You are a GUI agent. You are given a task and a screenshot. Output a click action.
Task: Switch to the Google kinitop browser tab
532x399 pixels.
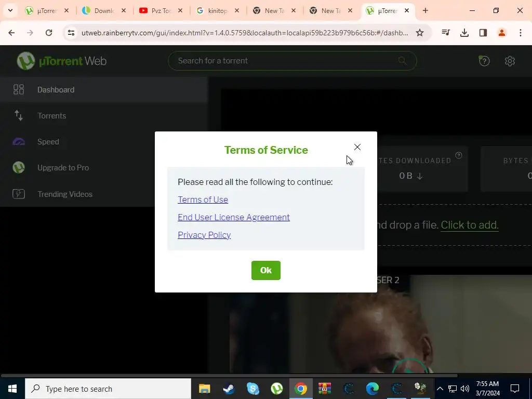218,11
